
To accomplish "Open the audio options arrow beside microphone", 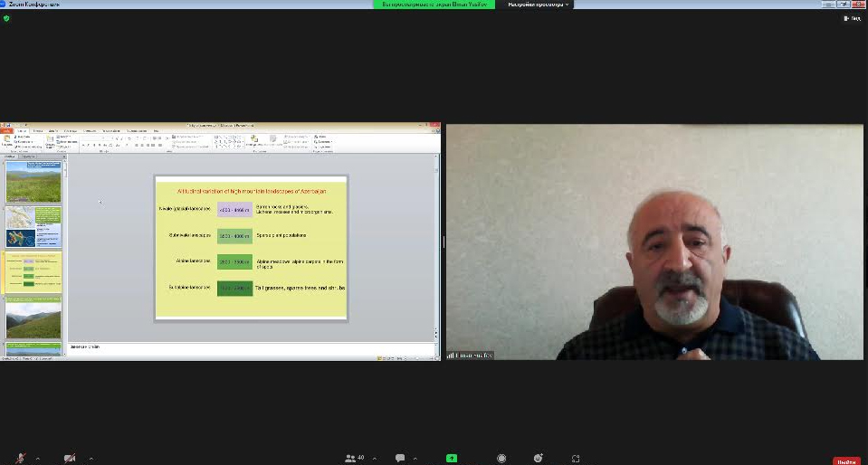I will 38,459.
